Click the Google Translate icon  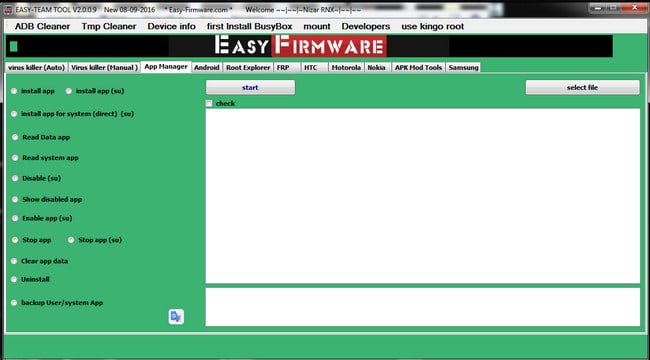(176, 317)
